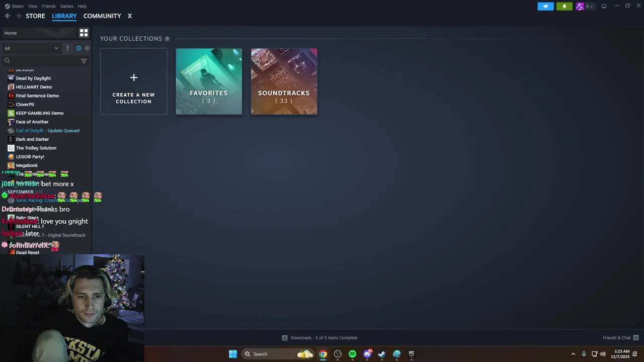Open the FAVORITES collection

click(209, 81)
